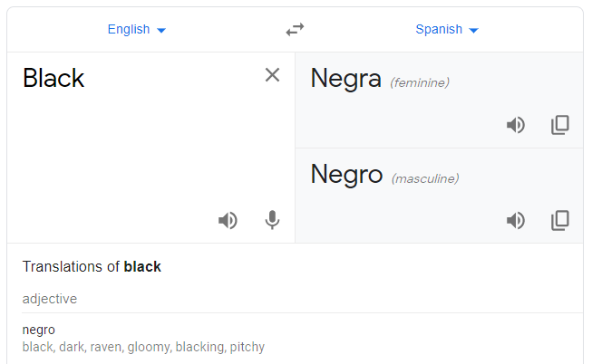Screen dimensions: 592x364
Task: Click the (feminine) gender label
Action: click(420, 82)
